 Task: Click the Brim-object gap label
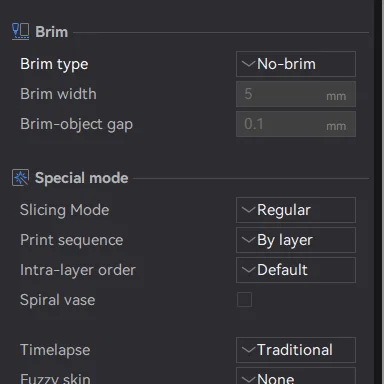76,124
